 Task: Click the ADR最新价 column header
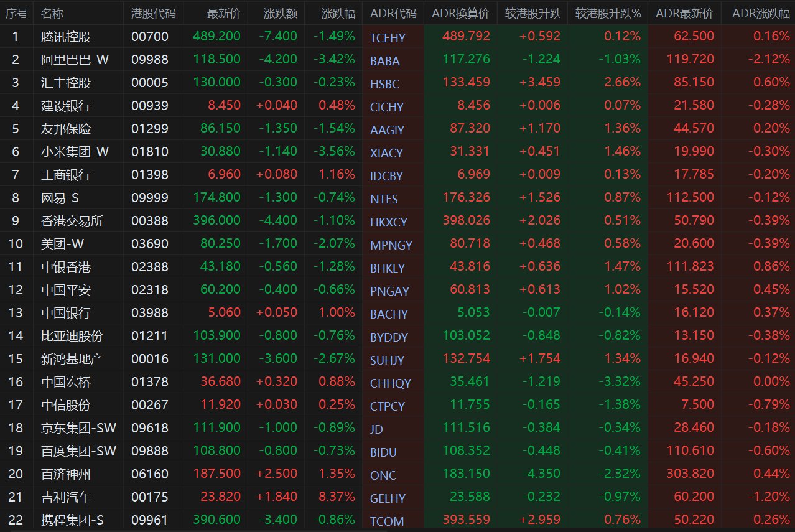(685, 13)
